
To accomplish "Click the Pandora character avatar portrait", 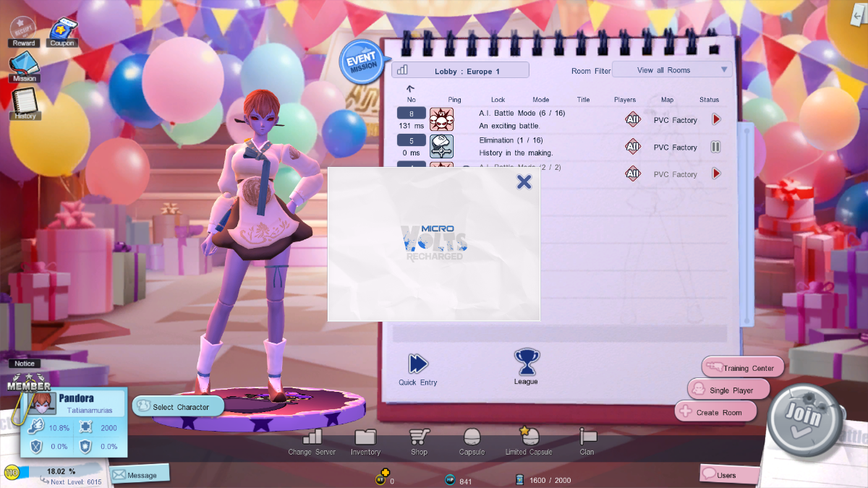I will [x=42, y=403].
